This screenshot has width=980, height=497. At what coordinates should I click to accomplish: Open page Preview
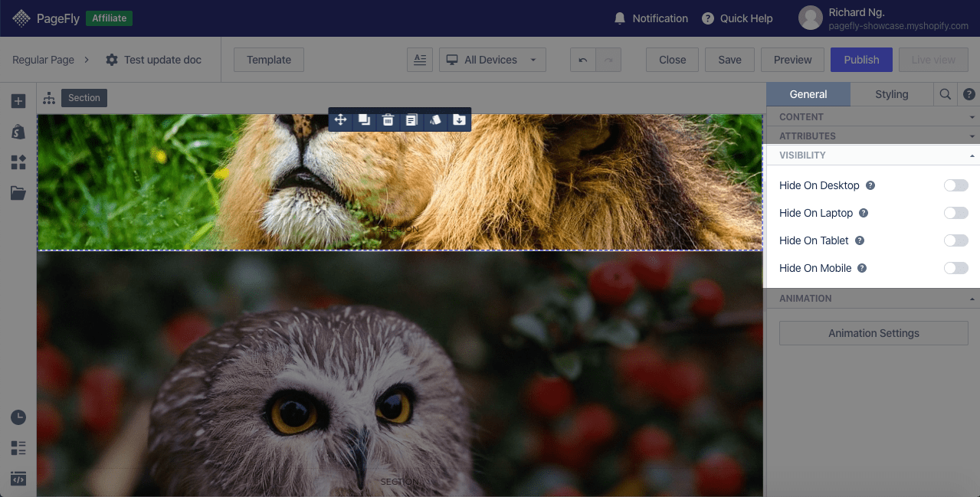pyautogui.click(x=792, y=60)
